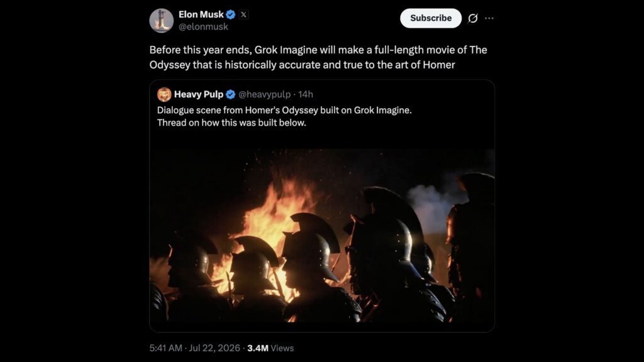Open the campfire soldiers video thumbnail
This screenshot has height=362, width=644.
pos(322,236)
